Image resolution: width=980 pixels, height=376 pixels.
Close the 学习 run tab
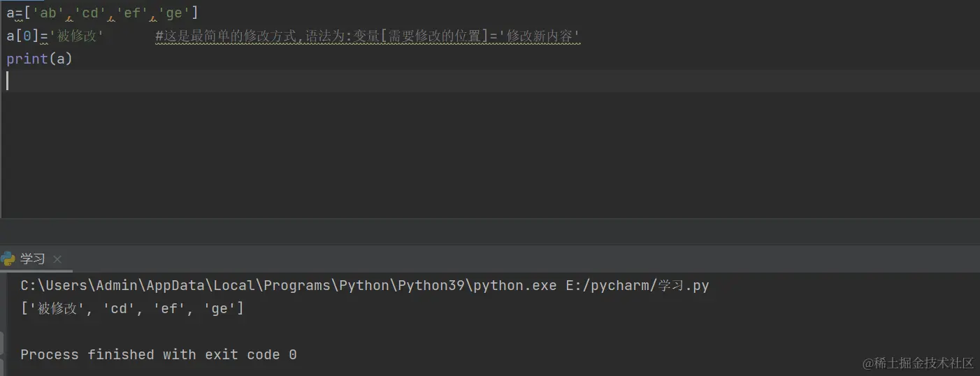pos(57,259)
